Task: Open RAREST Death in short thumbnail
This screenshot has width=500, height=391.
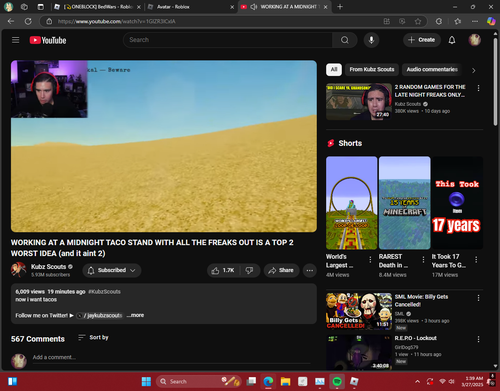Action: 404,203
